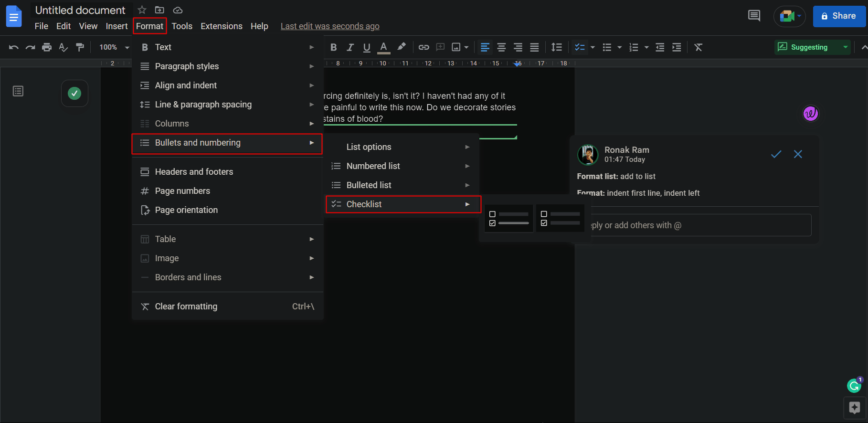
Task: Set alignment to left
Action: pos(485,47)
